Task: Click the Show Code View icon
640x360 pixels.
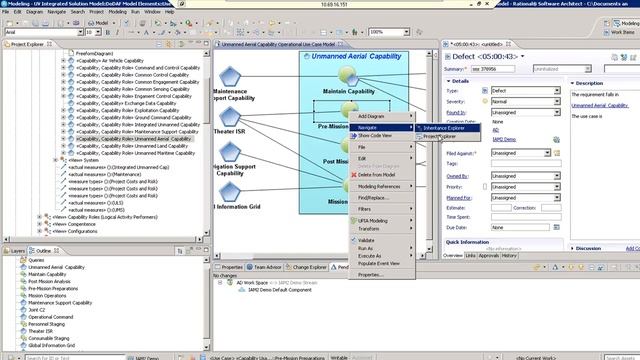Action: click(354, 136)
